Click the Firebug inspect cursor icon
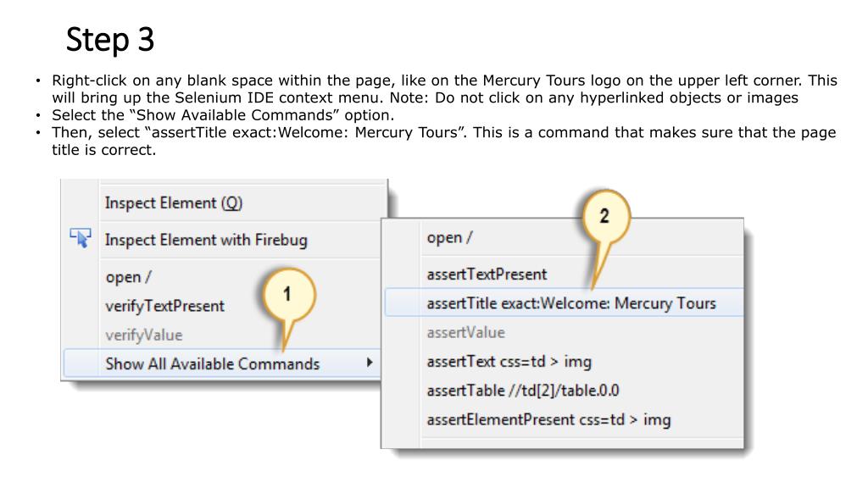Image resolution: width=868 pixels, height=488 pixels. (x=81, y=238)
